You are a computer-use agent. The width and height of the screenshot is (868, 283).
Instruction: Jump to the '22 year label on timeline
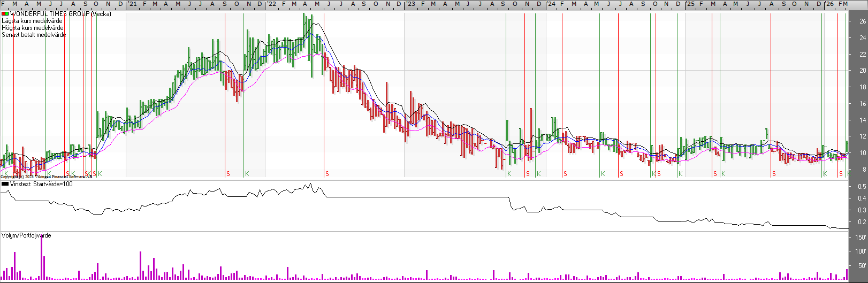(271, 4)
